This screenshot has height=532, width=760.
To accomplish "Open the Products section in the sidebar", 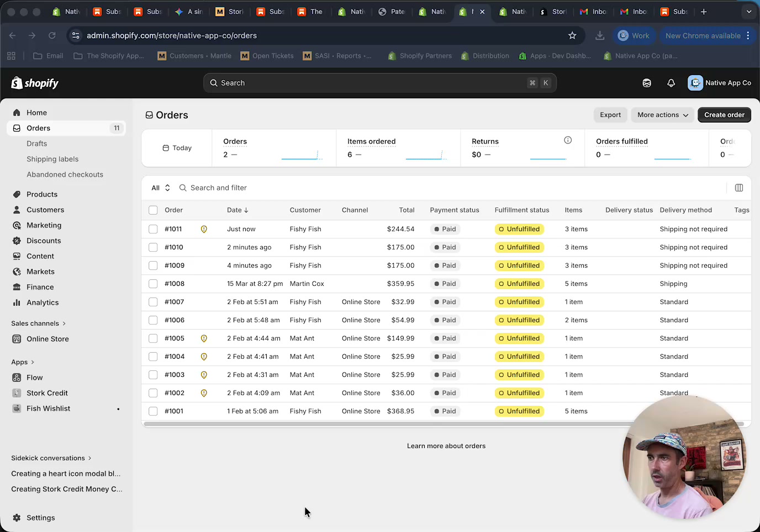I will [43, 194].
